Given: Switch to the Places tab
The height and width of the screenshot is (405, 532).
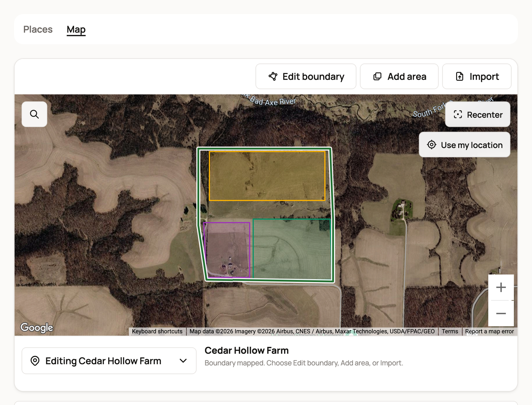Looking at the screenshot, I should [38, 29].
